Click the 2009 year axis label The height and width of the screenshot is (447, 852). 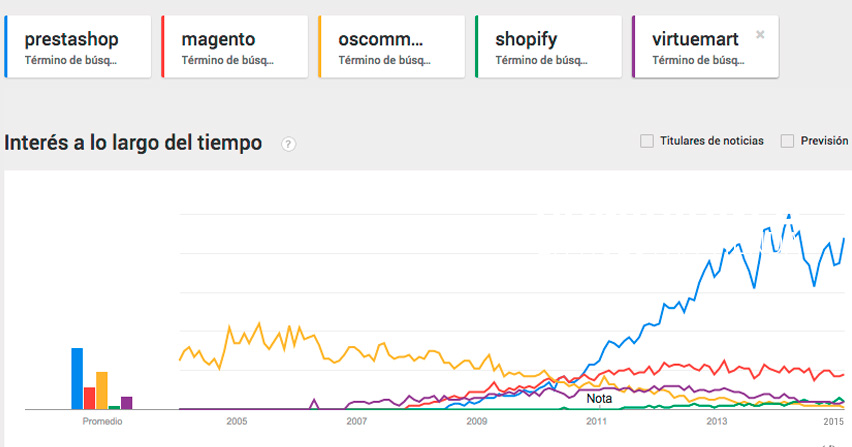pos(477,423)
